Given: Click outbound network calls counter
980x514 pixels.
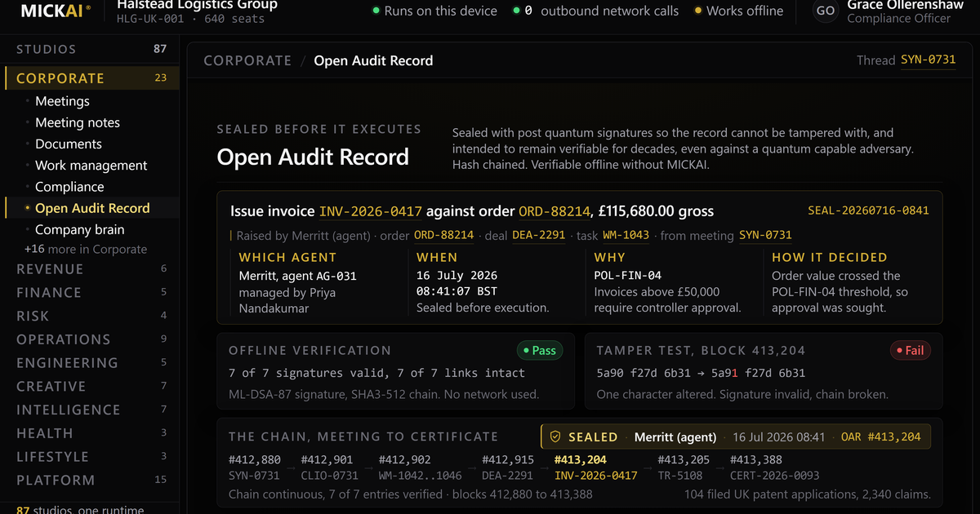Looking at the screenshot, I should [x=596, y=11].
